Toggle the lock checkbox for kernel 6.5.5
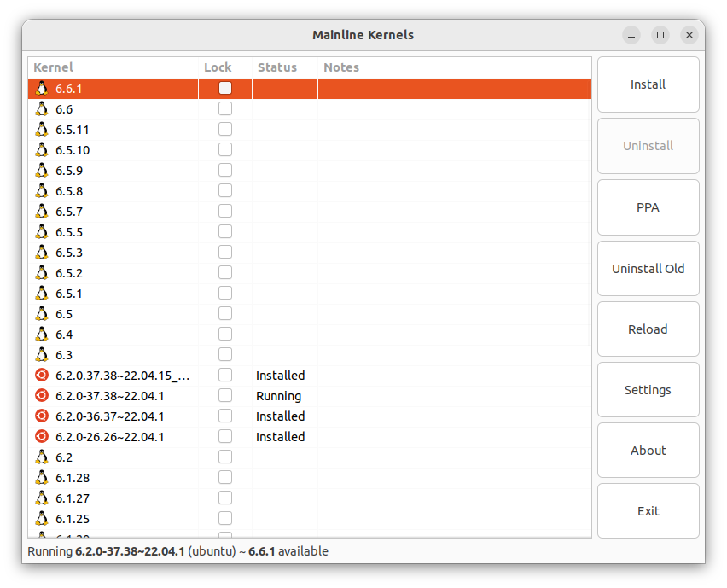The height and width of the screenshot is (588, 727). point(225,231)
